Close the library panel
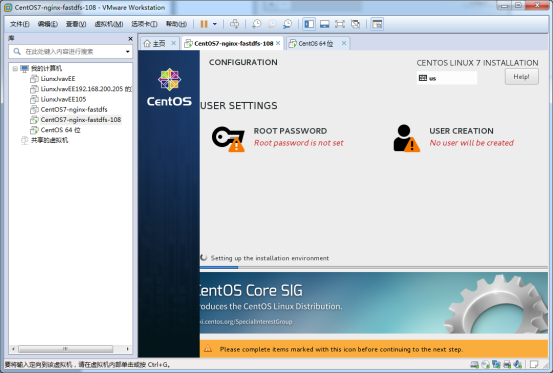This screenshot has height=373, width=553. coord(130,38)
